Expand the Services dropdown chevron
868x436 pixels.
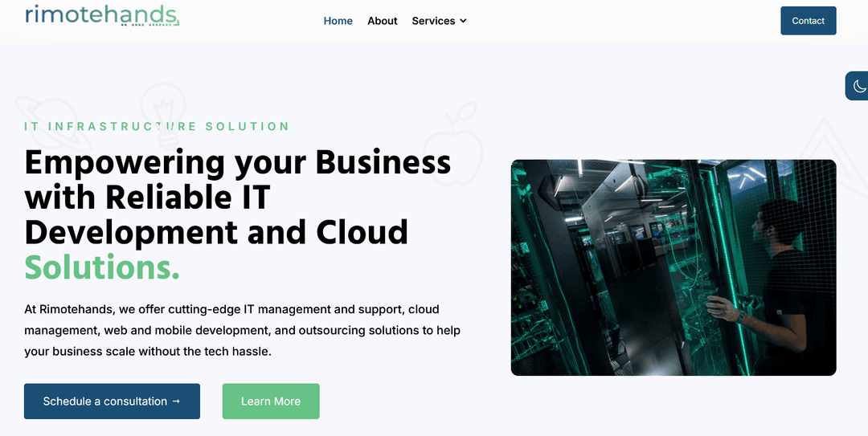coord(463,21)
